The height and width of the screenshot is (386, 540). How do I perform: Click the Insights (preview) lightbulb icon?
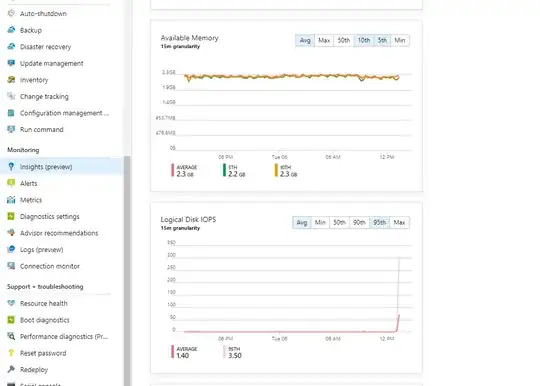(x=11, y=167)
